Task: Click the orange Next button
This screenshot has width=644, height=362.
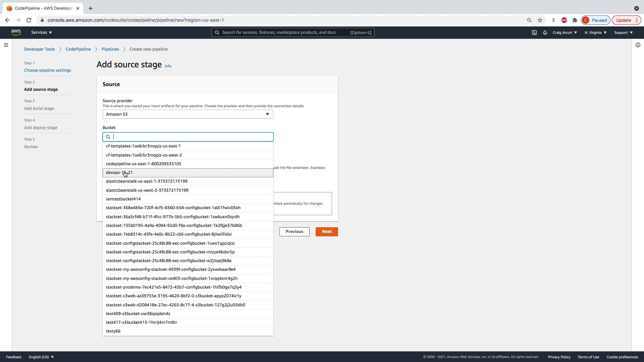Action: pyautogui.click(x=327, y=232)
